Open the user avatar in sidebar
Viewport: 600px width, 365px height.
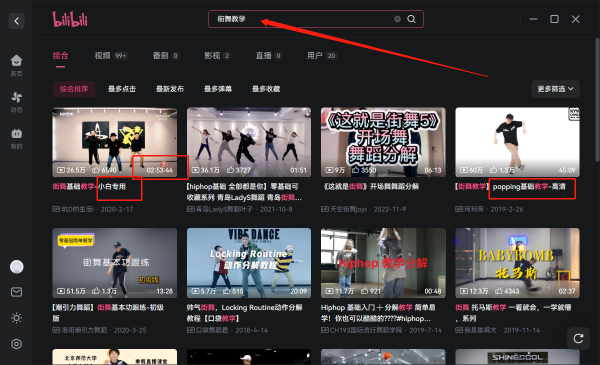[16, 267]
